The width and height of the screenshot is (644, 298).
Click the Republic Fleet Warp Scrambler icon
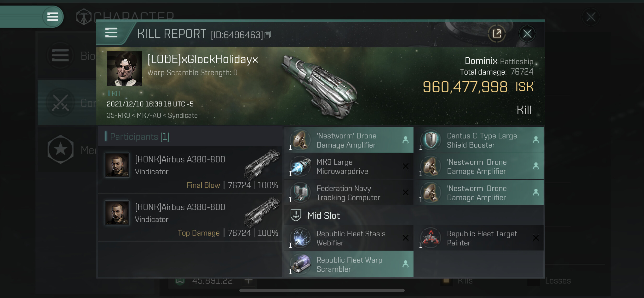coord(300,264)
